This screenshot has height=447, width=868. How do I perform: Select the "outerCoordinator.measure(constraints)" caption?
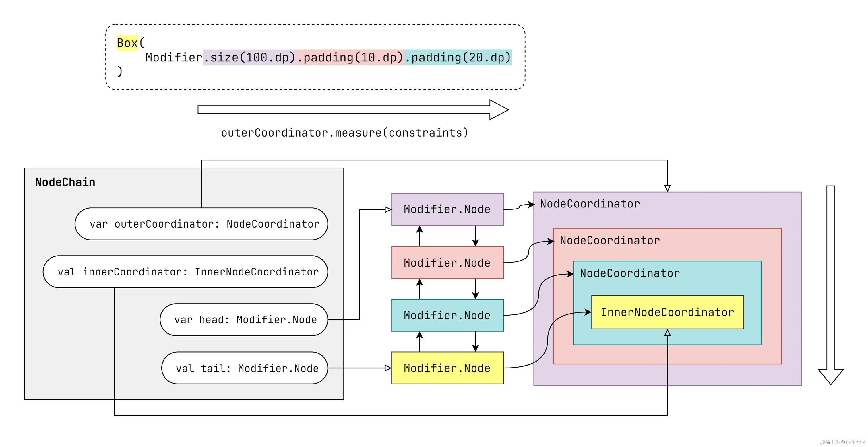344,132
